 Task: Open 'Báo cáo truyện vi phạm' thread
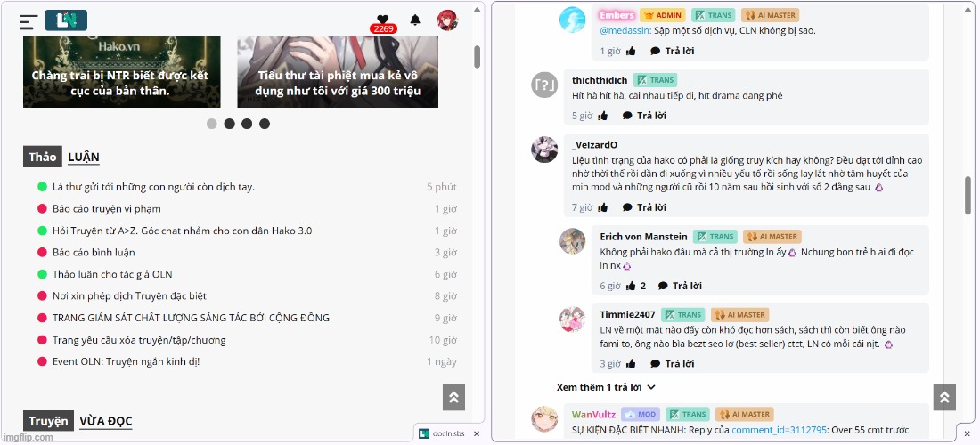coord(106,208)
